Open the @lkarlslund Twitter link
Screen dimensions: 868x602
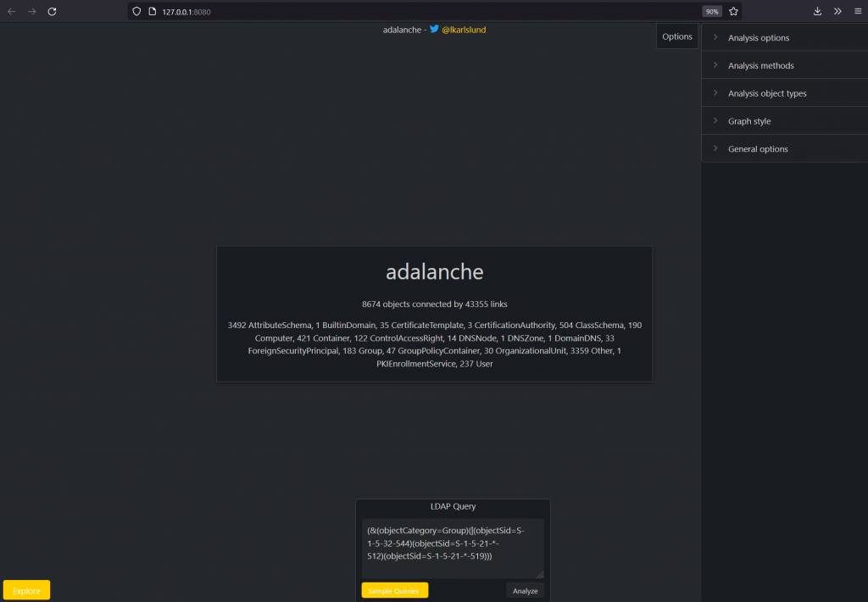[464, 30]
